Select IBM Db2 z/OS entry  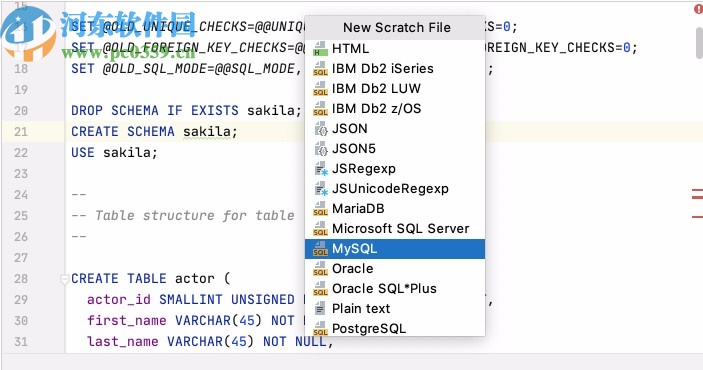tap(395, 109)
